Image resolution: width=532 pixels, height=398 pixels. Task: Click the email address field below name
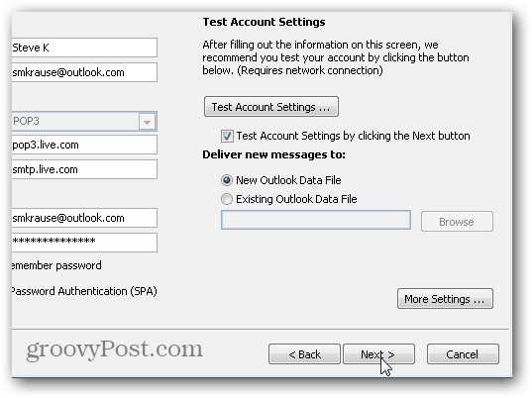coord(84,72)
